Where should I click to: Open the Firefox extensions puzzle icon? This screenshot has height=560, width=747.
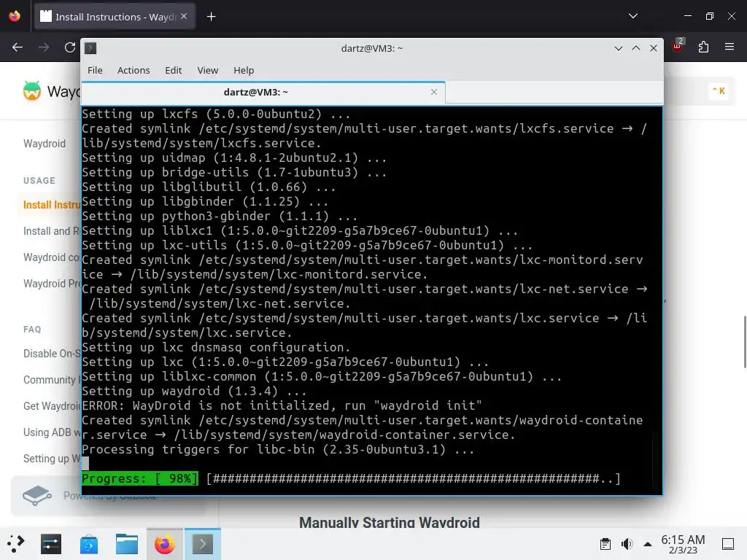click(703, 47)
